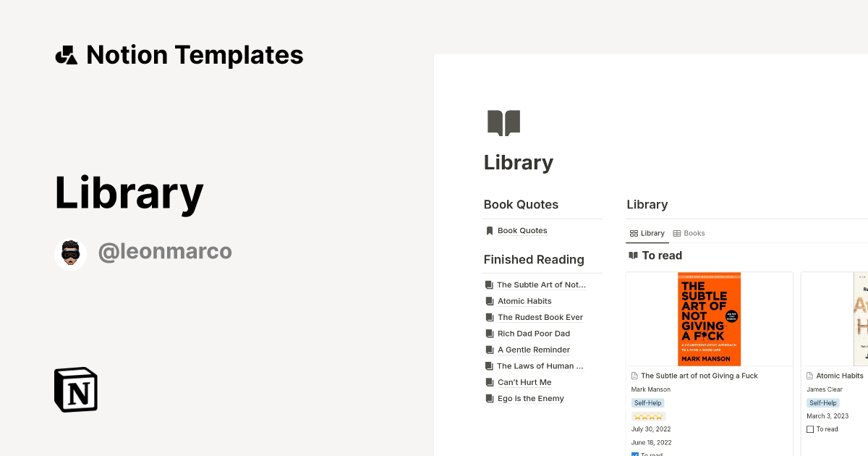Open Can't Hurt Me link
Viewport: 868px width, 456px height.
(524, 382)
